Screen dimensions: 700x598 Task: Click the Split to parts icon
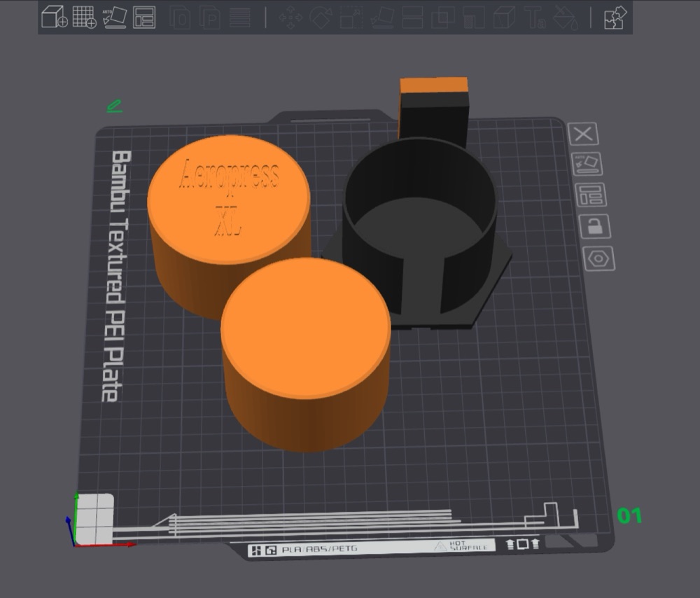[209, 18]
